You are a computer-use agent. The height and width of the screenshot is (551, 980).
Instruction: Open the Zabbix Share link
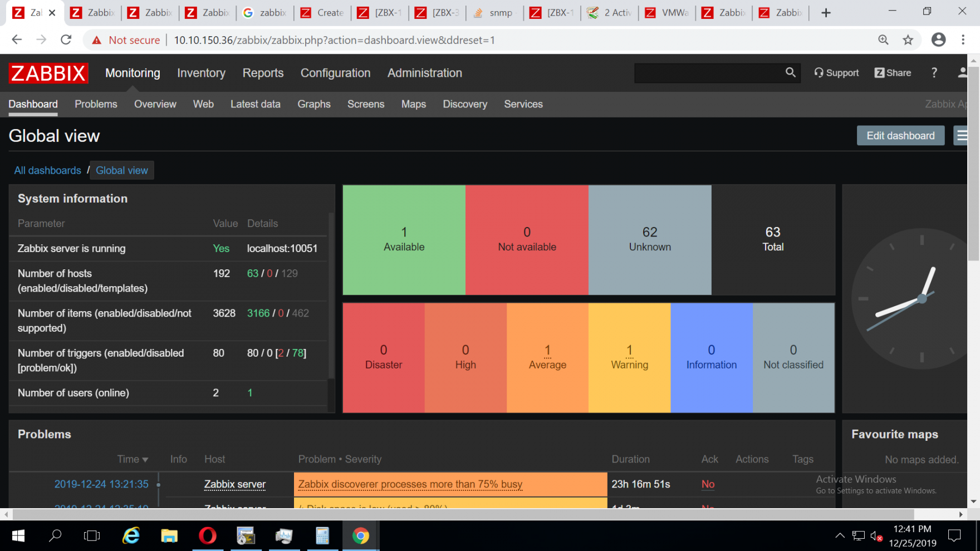click(893, 73)
